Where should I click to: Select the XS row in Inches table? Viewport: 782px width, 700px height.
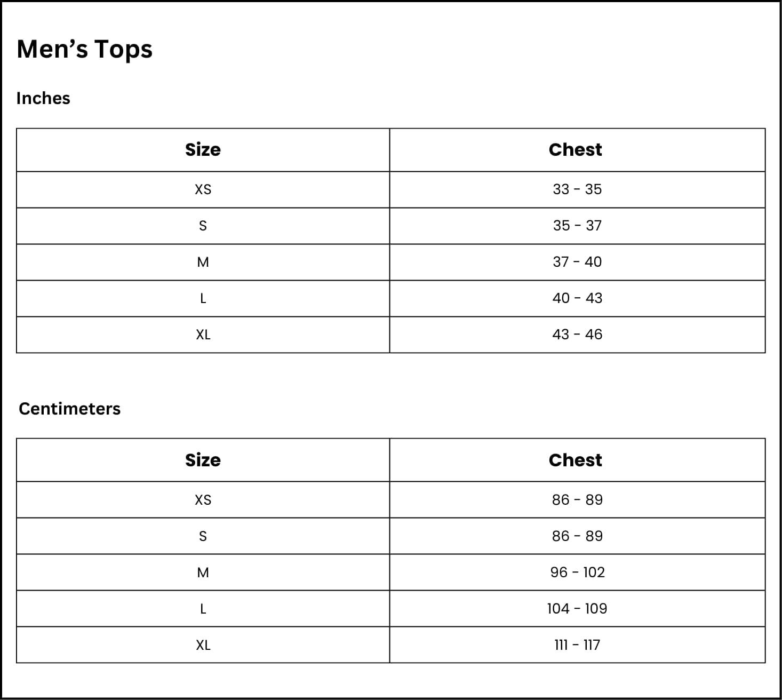[x=203, y=189]
